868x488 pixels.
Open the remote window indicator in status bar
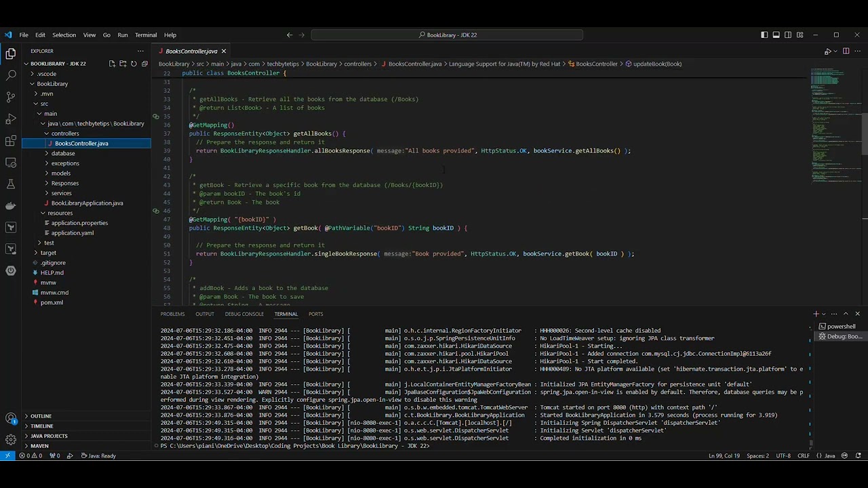7,455
